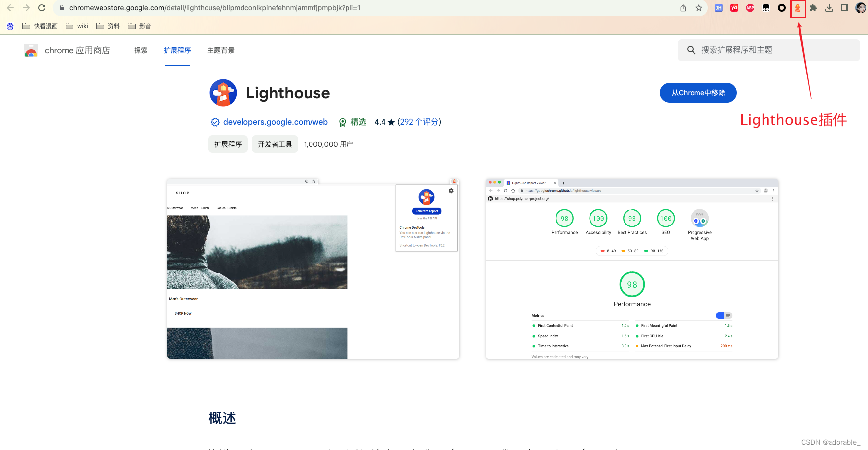The width and height of the screenshot is (868, 450).
Task: Click the 4.4 rating score text
Action: pyautogui.click(x=380, y=122)
